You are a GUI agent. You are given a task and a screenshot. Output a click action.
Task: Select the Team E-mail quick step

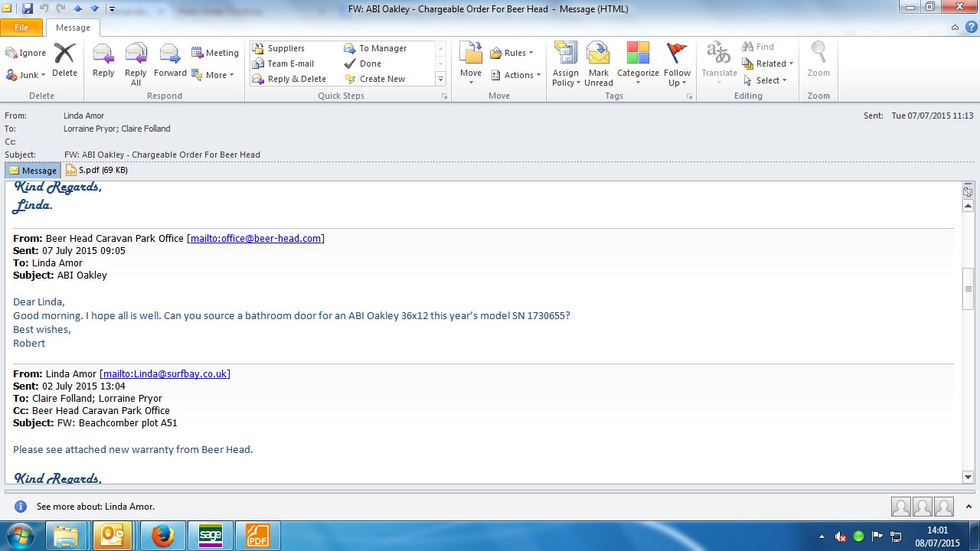coord(290,64)
